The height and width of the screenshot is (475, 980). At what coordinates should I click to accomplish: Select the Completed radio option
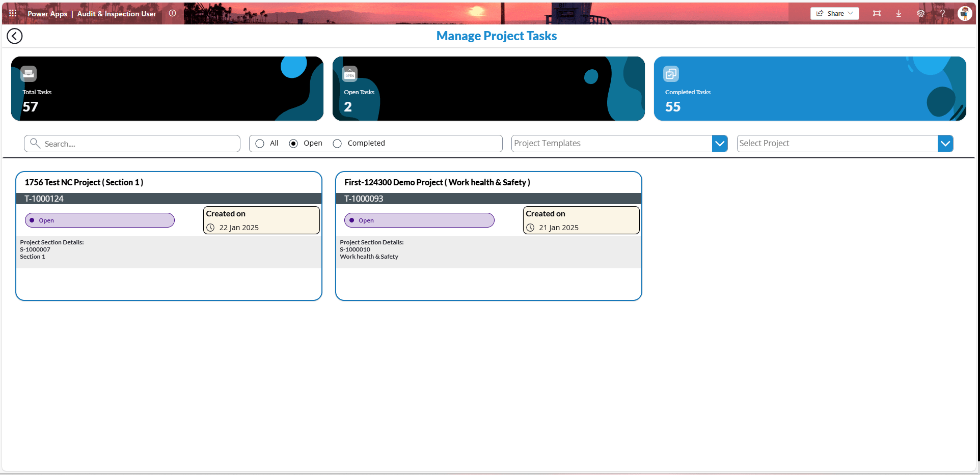337,144
